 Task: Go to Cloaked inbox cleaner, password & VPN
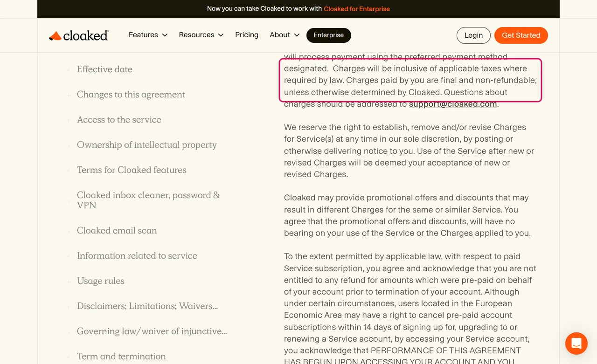coord(148,200)
